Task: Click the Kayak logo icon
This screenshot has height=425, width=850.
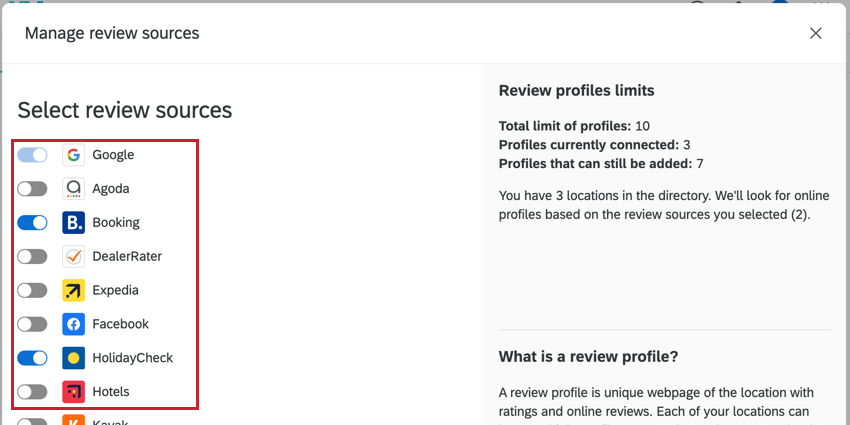Action: (x=73, y=420)
